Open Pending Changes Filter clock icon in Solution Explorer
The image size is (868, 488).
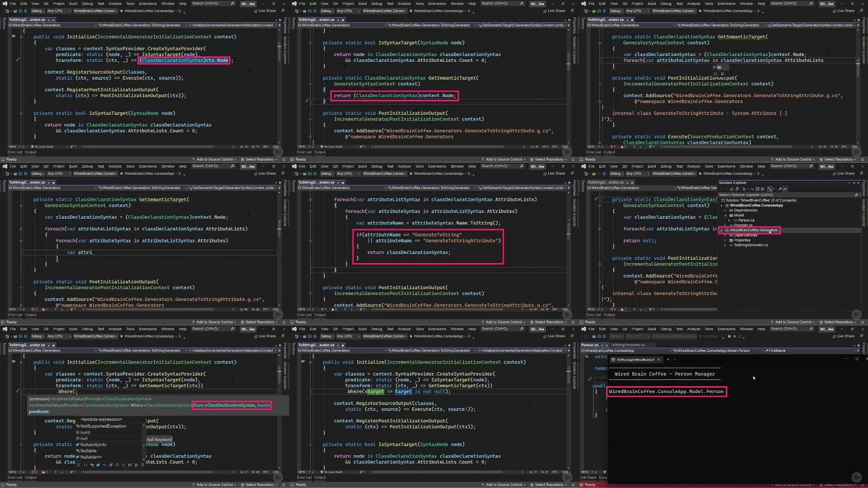pyautogui.click(x=744, y=189)
